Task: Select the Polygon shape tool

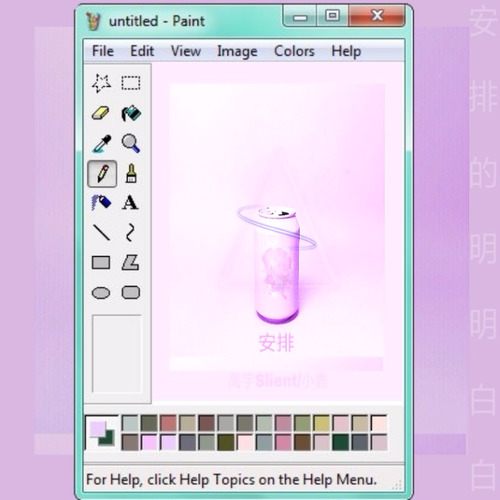Action: pos(131,262)
